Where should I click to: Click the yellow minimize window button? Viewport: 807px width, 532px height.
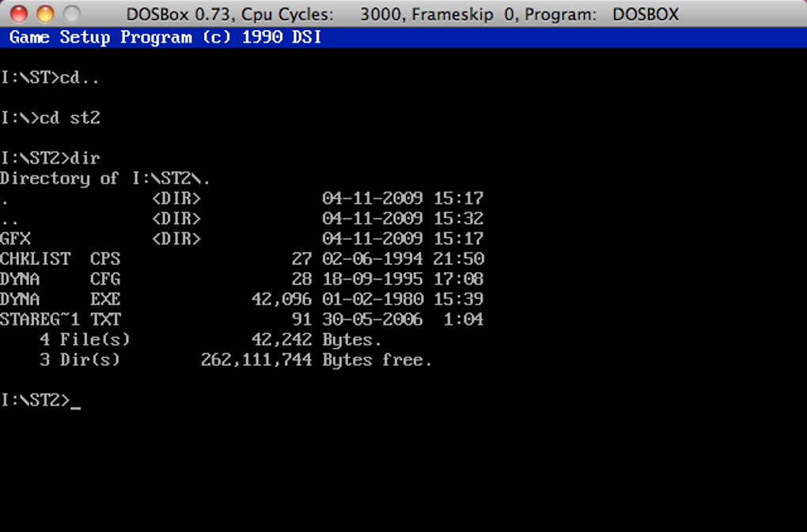(45, 14)
